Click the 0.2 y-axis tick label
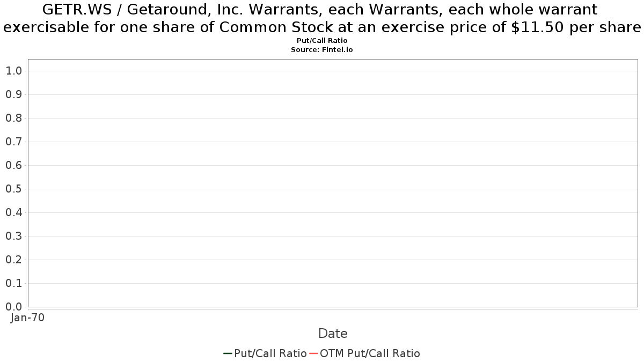The image size is (644, 362). 13,260
